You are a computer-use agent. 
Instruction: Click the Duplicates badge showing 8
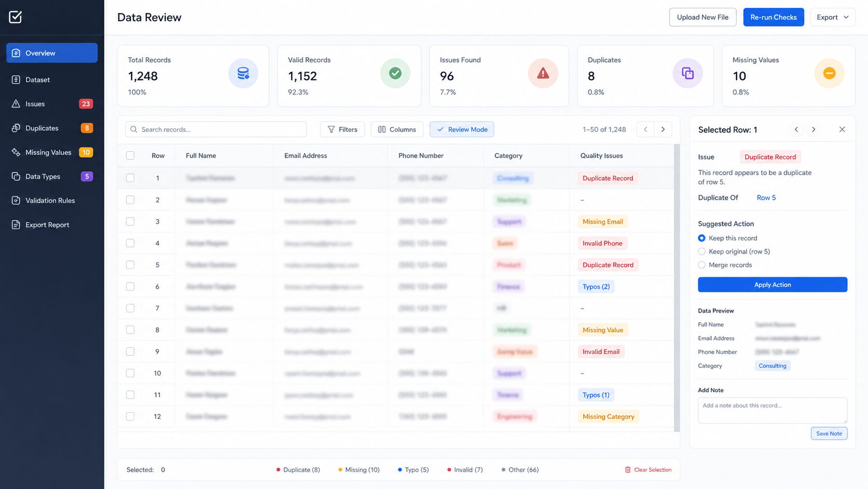tap(87, 128)
